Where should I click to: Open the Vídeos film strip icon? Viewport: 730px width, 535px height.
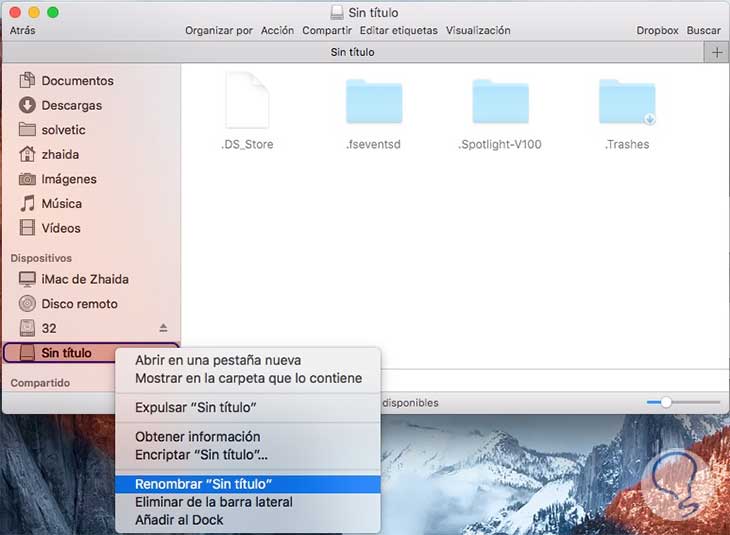27,228
